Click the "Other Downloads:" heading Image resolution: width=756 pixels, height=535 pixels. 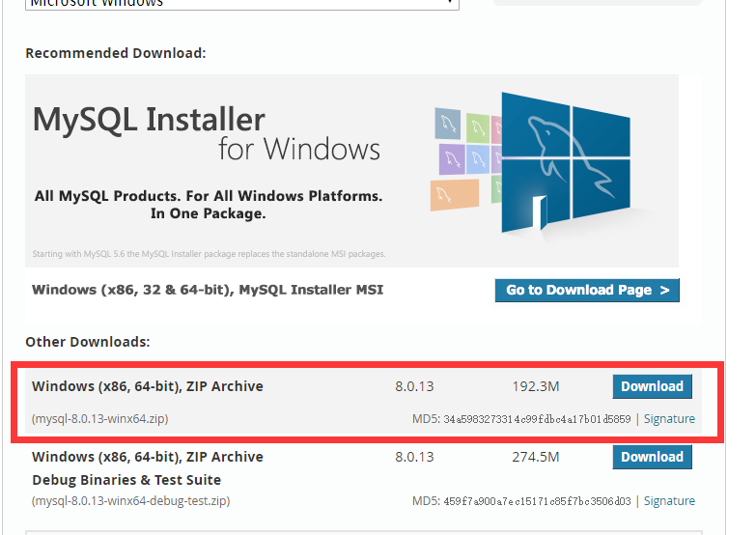88,342
